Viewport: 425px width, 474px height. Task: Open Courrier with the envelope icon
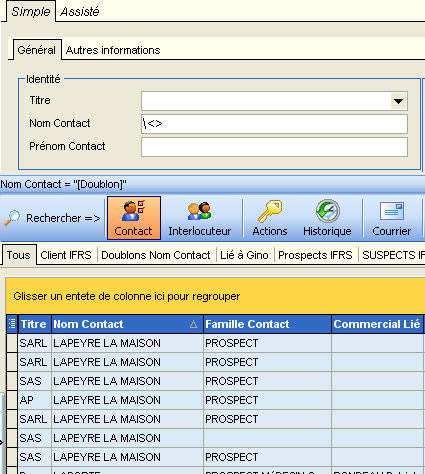point(392,211)
